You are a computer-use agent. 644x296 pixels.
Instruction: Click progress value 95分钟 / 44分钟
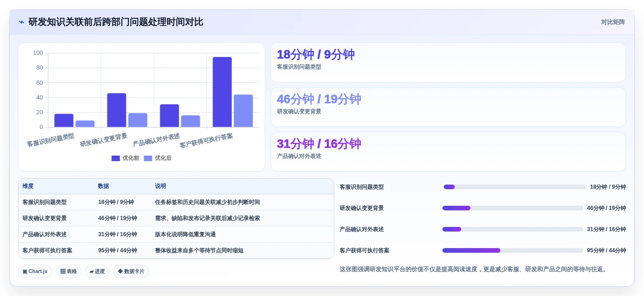pos(606,250)
